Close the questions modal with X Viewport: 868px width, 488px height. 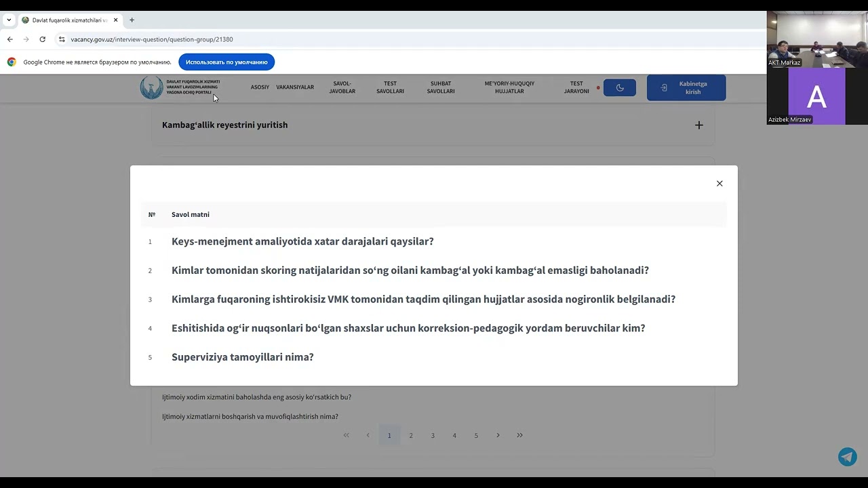[x=719, y=184]
